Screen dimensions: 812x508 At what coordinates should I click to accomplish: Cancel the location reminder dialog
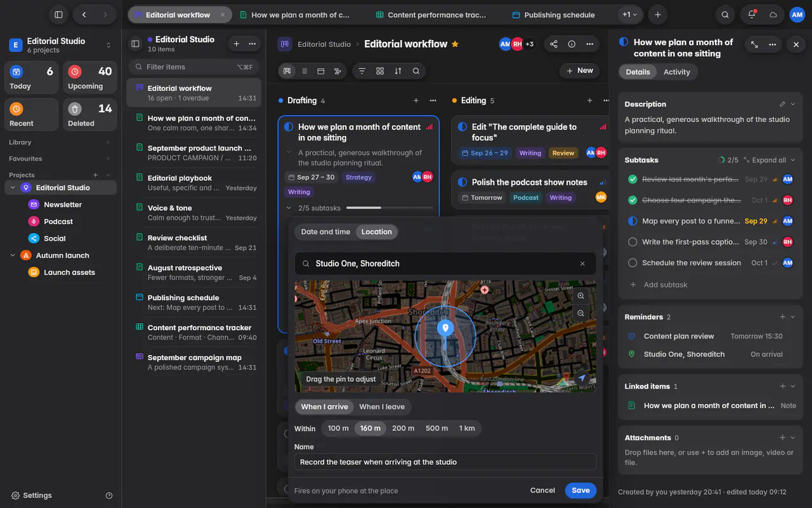click(542, 490)
